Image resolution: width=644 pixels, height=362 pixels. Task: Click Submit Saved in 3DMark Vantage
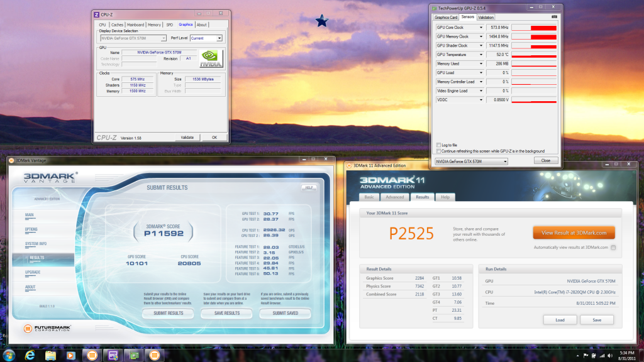tap(285, 313)
